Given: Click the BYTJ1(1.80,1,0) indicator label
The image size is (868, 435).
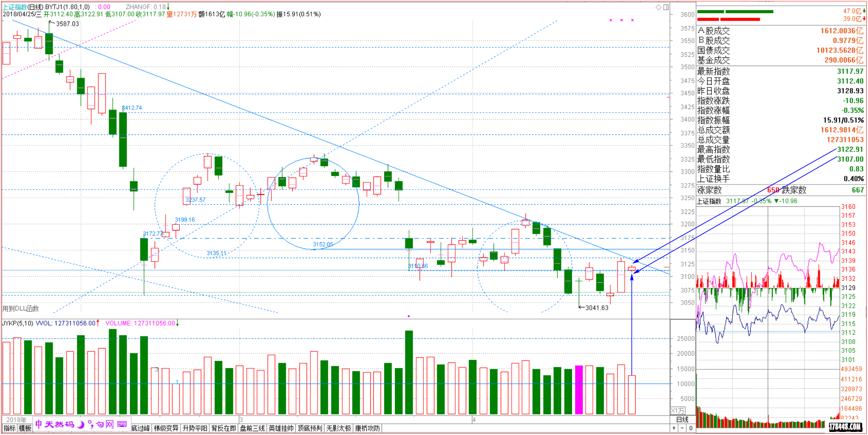Looking at the screenshot, I should point(67,7).
